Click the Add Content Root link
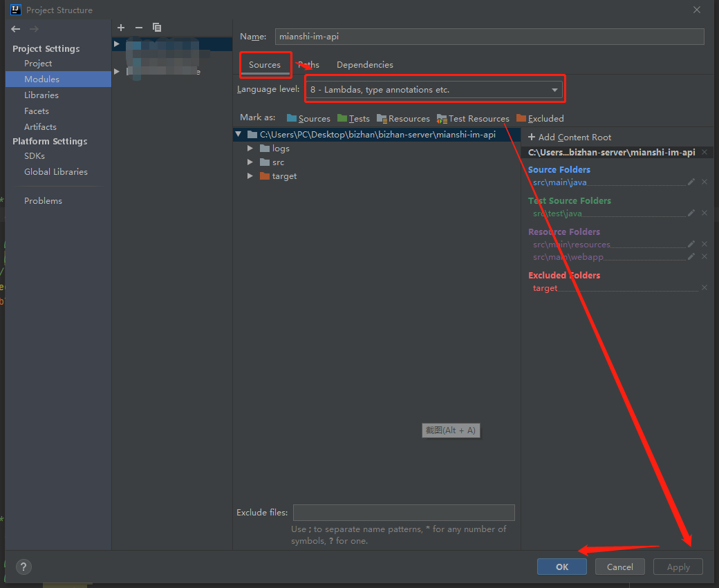Screen dimensions: 719x588 click(569, 137)
